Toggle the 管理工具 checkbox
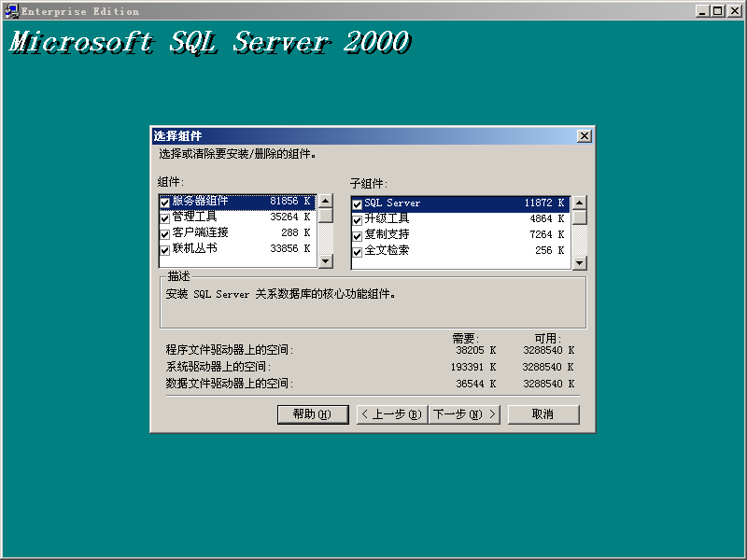The image size is (747, 560). pyautogui.click(x=165, y=218)
